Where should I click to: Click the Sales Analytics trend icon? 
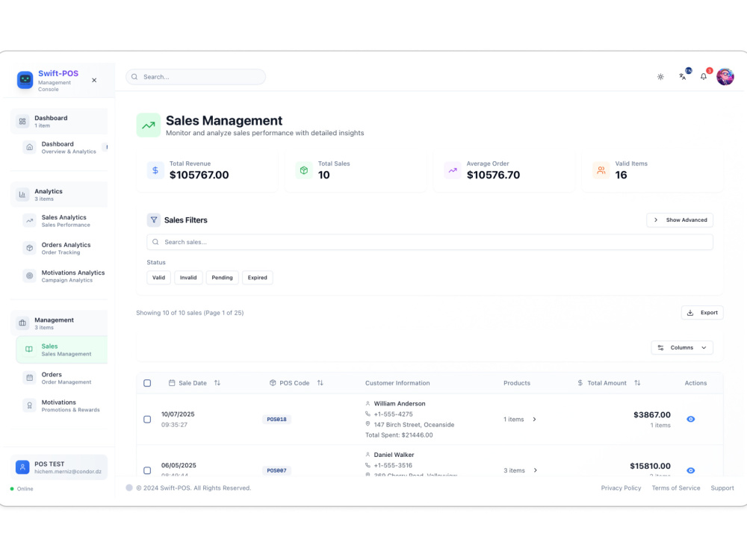[30, 220]
